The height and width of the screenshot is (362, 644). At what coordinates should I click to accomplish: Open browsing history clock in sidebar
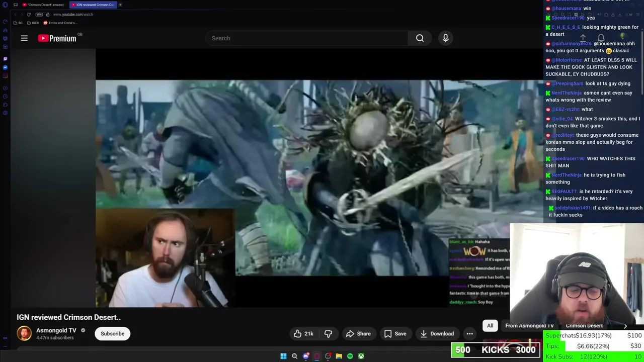(5, 97)
